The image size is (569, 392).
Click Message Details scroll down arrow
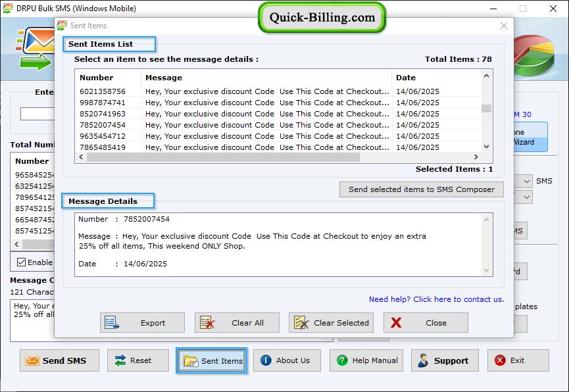tap(486, 270)
